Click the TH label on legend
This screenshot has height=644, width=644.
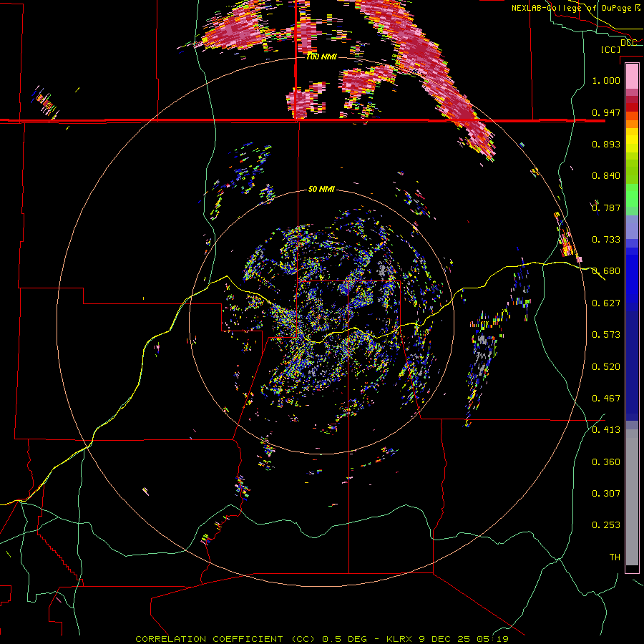615,557
